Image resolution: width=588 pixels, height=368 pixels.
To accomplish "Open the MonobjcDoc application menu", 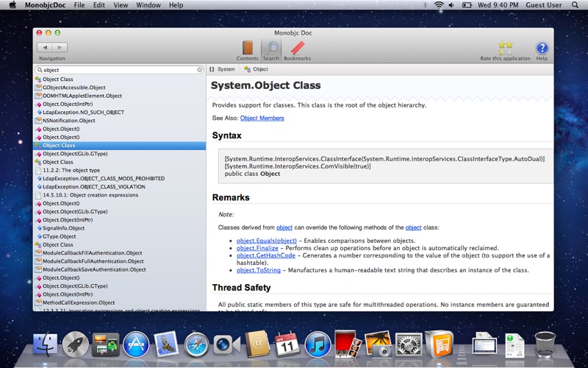I will [46, 5].
